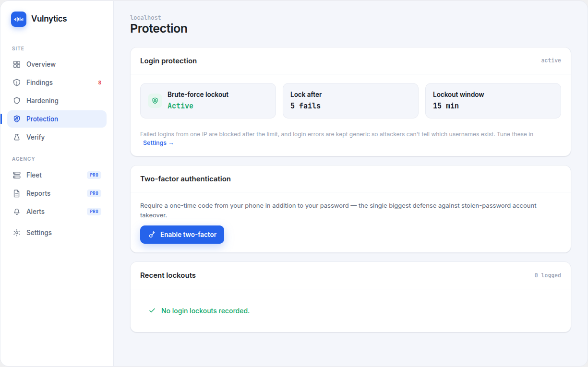Go to Alerts

[57, 212]
